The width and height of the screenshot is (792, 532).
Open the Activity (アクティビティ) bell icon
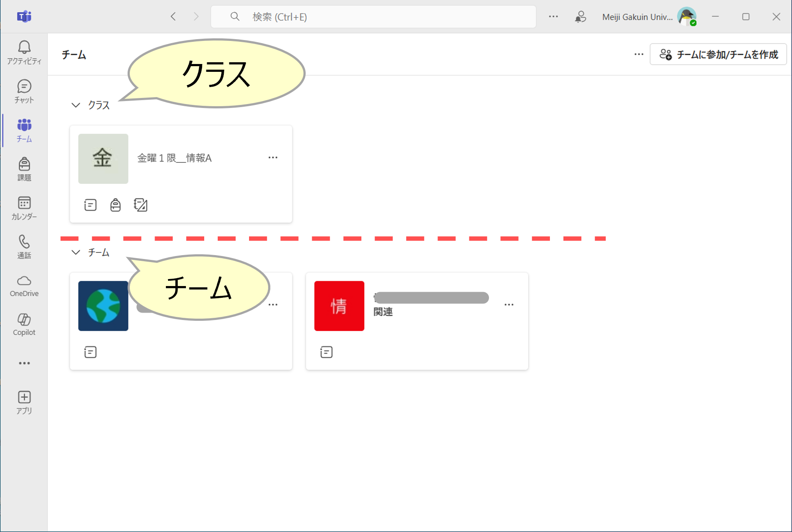coord(24,52)
